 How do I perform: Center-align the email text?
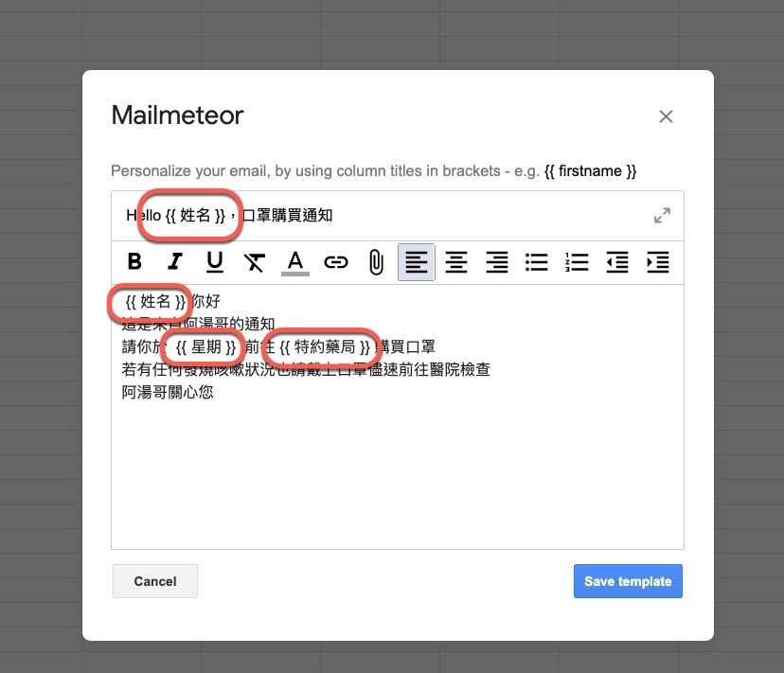coord(456,262)
